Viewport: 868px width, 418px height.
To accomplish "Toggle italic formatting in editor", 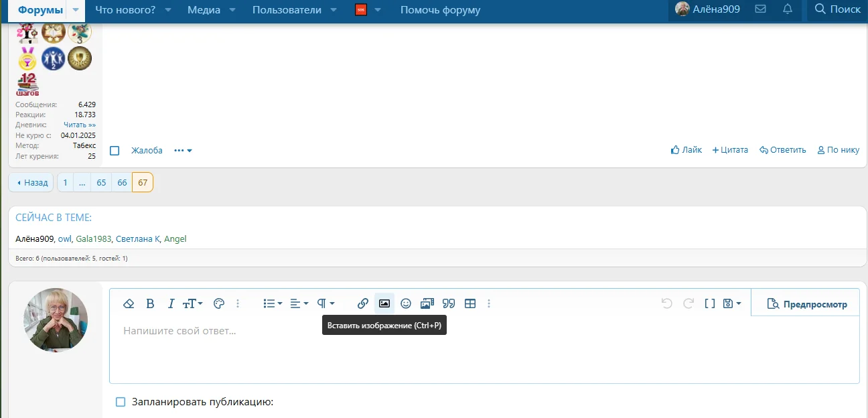I will tap(171, 303).
